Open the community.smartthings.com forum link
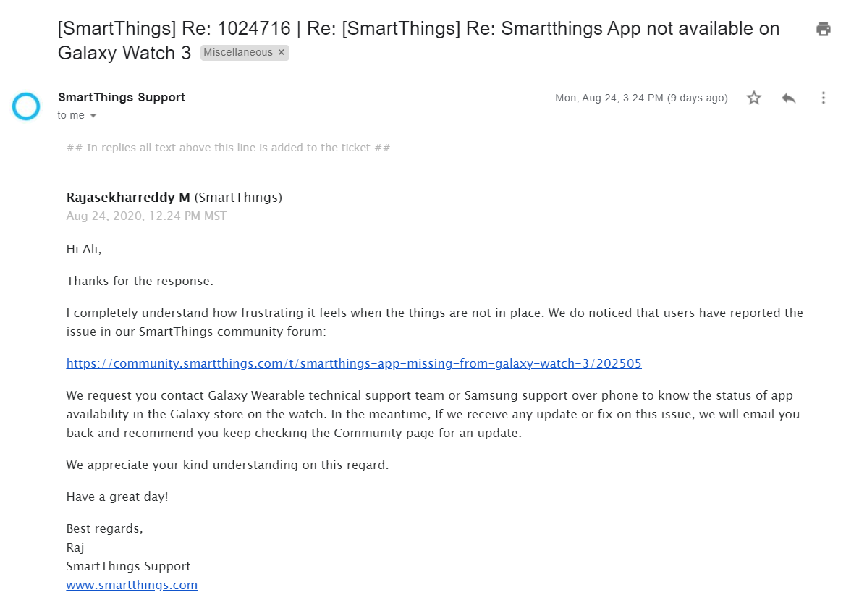This screenshot has height=616, width=846. tap(354, 363)
